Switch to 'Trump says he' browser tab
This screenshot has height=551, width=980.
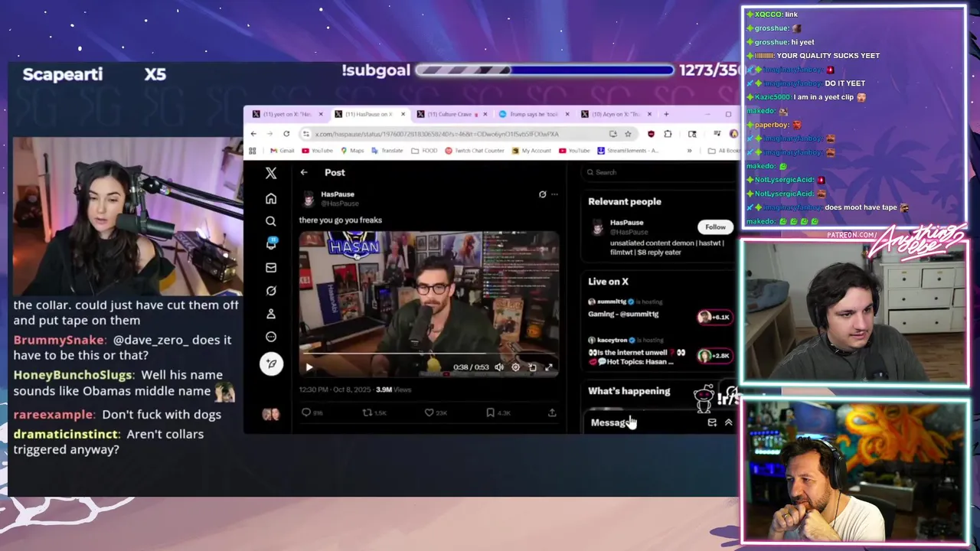tap(534, 114)
